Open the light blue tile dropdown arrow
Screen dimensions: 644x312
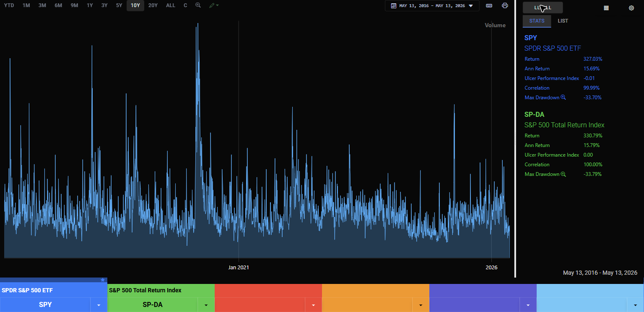point(636,305)
